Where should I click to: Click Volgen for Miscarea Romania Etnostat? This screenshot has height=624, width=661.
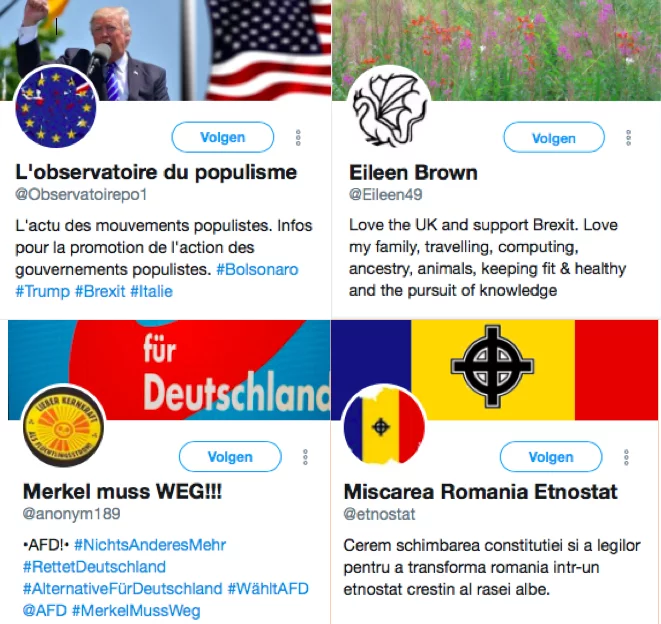click(x=551, y=457)
